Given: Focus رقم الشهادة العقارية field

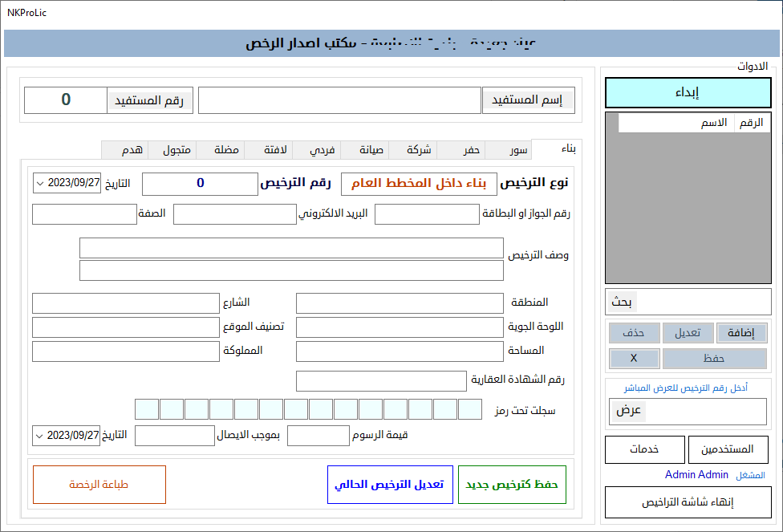Looking at the screenshot, I should pos(381,380).
